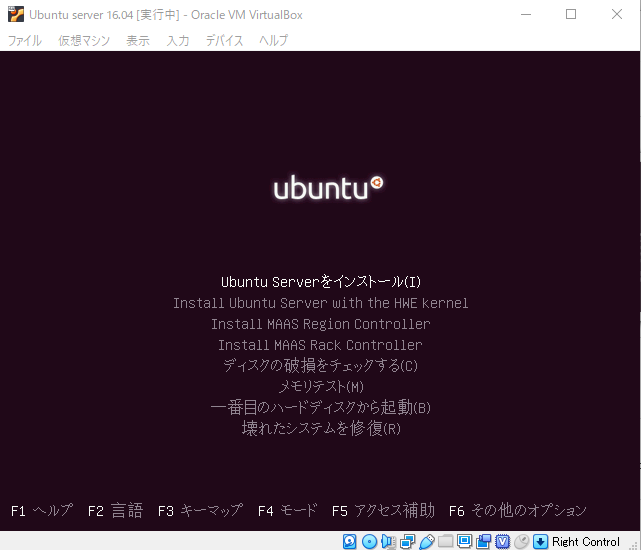The height and width of the screenshot is (550, 641).
Task: Minimize the VirtualBox window
Action: click(x=526, y=14)
